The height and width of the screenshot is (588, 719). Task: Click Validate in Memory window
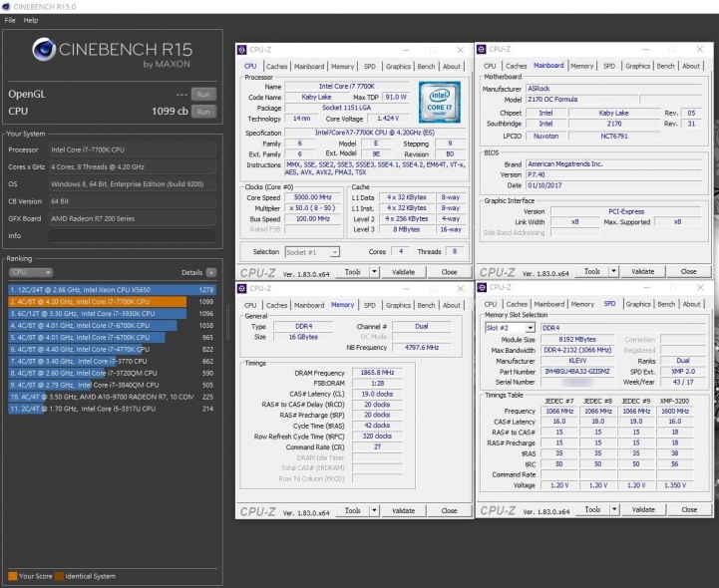pos(403,510)
